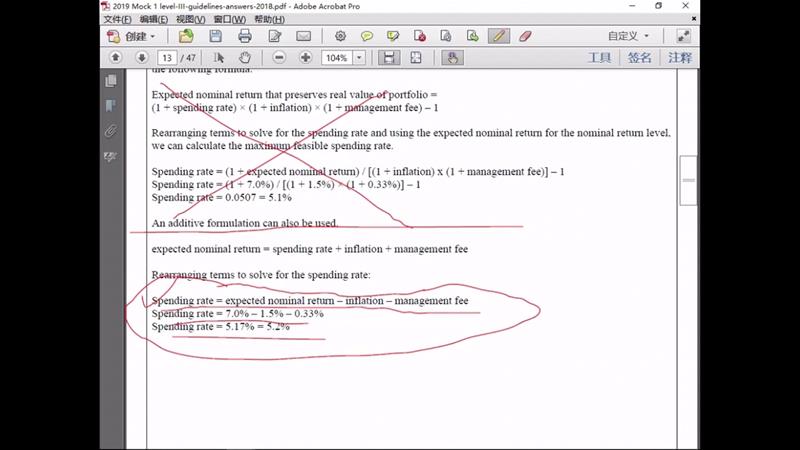The image size is (800, 450).
Task: Open the 自定义 (Customize) dropdown
Action: tap(628, 37)
